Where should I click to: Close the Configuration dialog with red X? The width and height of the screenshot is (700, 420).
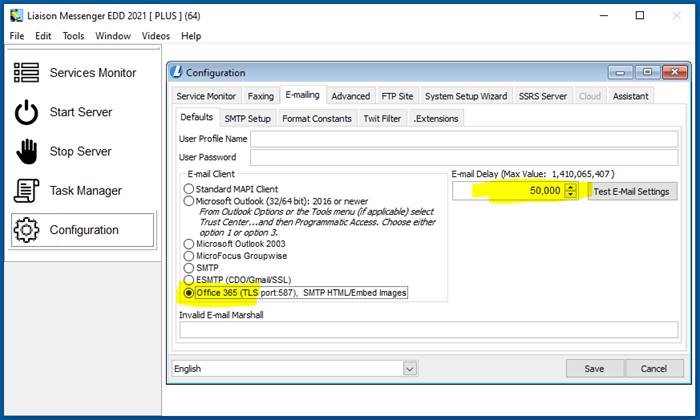click(x=675, y=72)
